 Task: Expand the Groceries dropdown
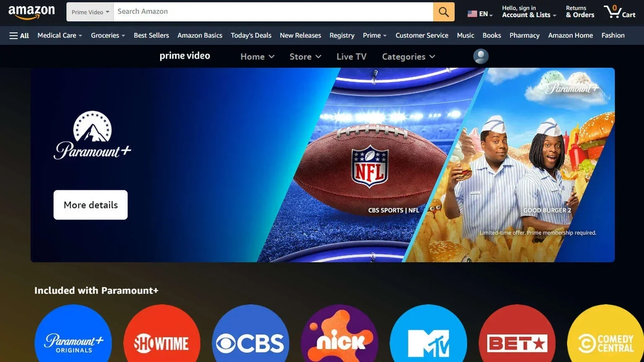click(x=108, y=36)
